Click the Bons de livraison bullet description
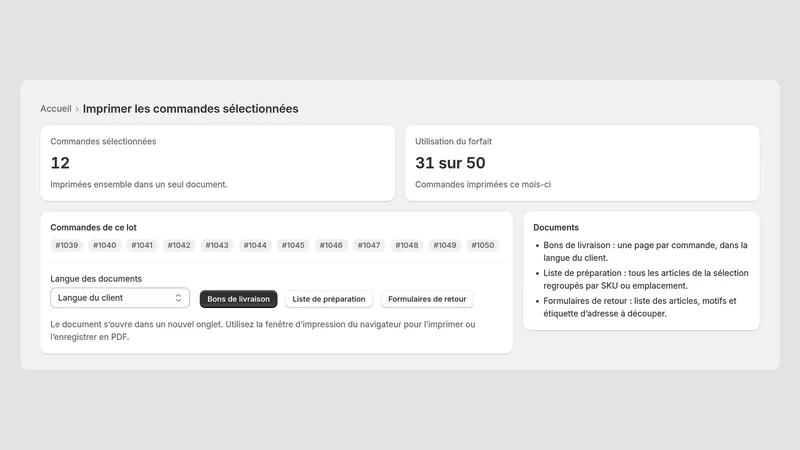This screenshot has height=450, width=800. coord(645,252)
